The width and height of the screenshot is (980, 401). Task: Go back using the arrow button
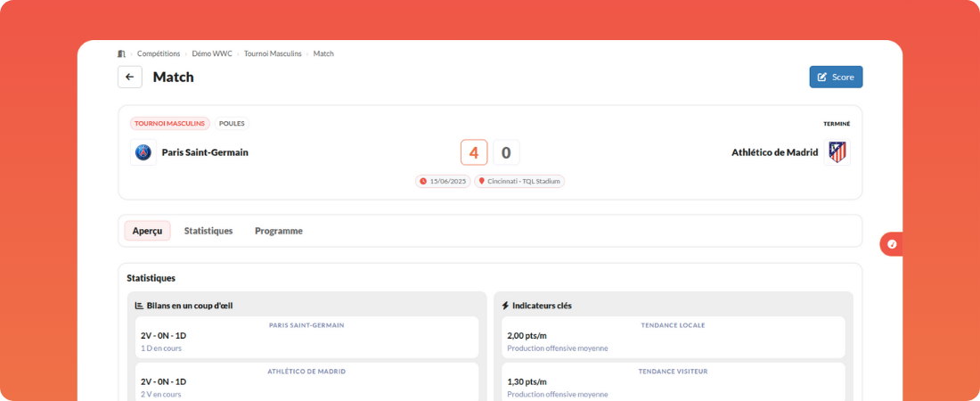coord(130,77)
